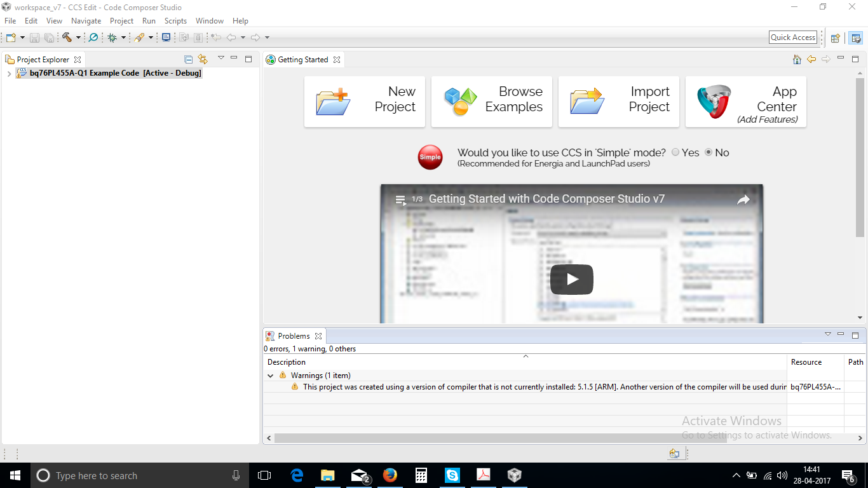The height and width of the screenshot is (488, 868).
Task: Collapse all items in Project Explorer
Action: 188,59
